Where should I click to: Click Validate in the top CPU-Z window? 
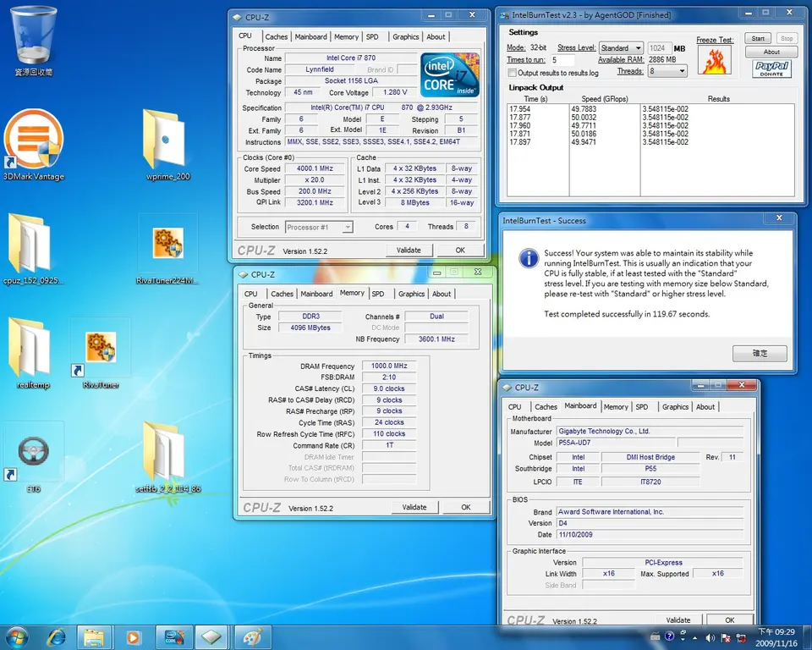point(409,251)
